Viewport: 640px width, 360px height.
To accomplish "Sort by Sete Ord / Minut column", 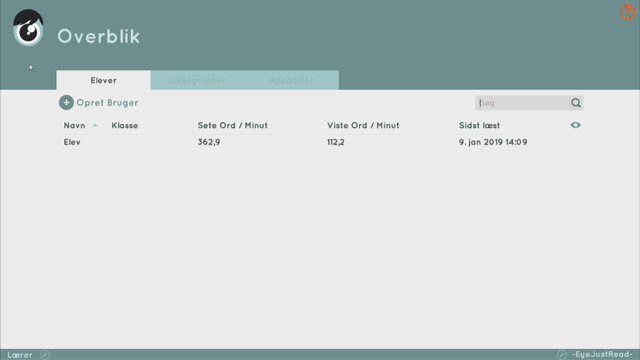I will pos(233,125).
